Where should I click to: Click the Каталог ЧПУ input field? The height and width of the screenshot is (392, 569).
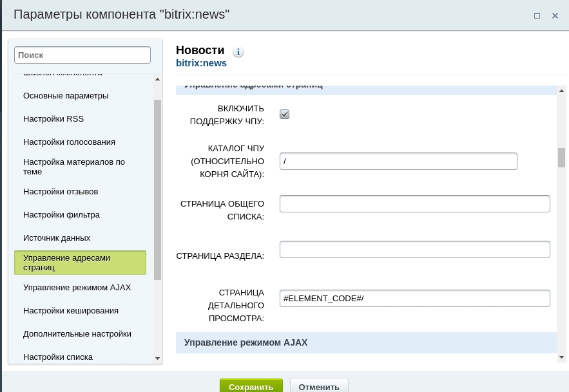tap(398, 162)
